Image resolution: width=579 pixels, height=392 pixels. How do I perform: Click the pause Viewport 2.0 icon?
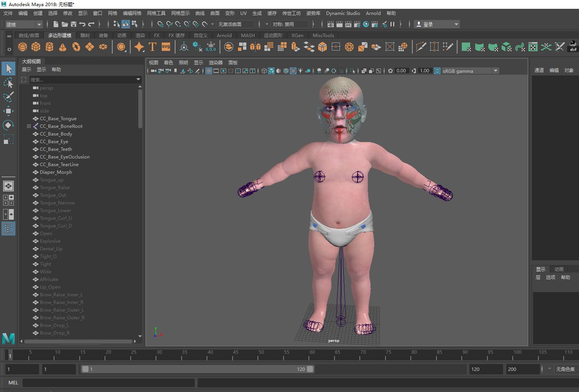click(x=392, y=24)
